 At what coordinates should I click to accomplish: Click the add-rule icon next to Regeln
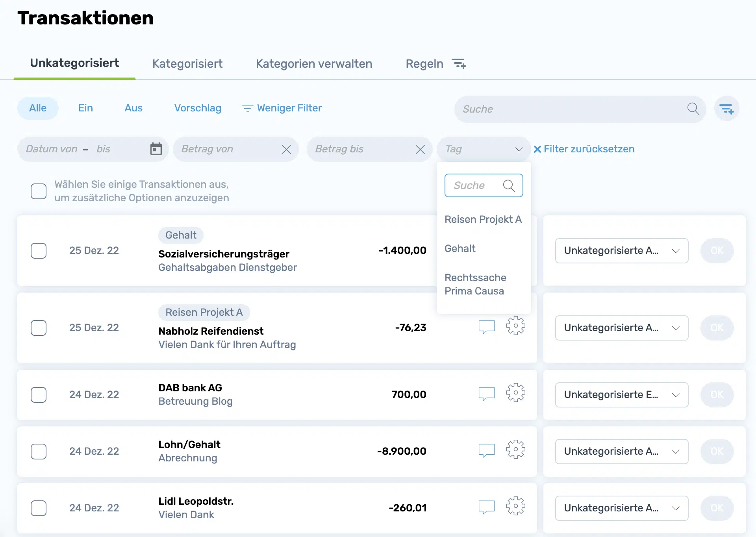coord(459,63)
